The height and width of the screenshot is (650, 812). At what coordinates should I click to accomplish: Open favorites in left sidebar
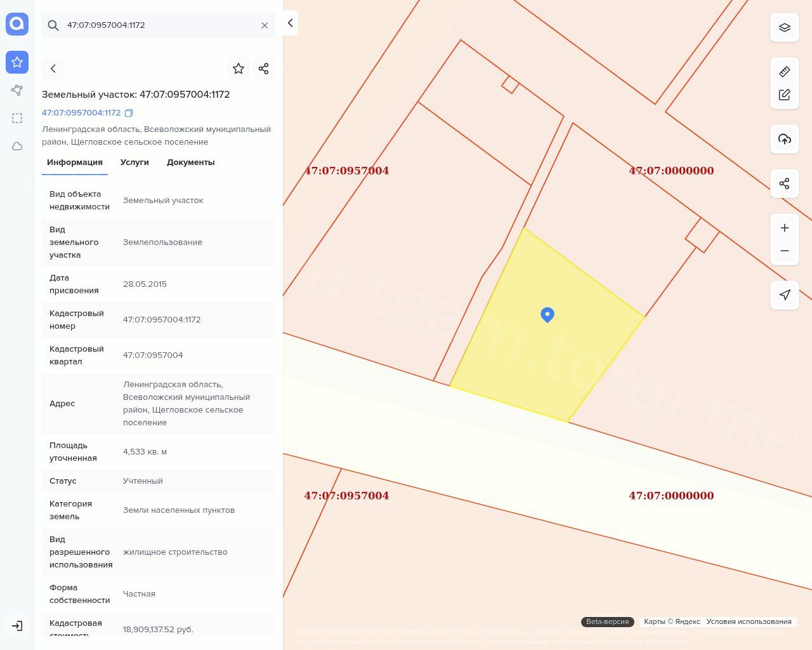(x=17, y=62)
